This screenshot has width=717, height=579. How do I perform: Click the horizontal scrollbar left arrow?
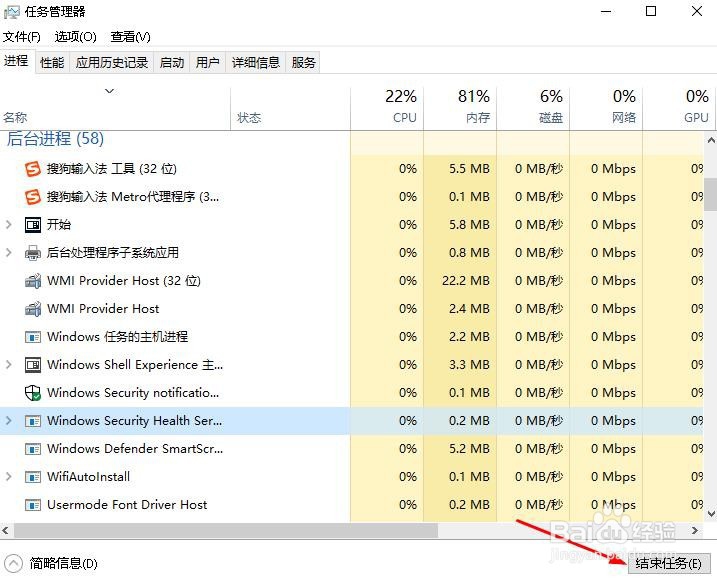[x=5, y=531]
